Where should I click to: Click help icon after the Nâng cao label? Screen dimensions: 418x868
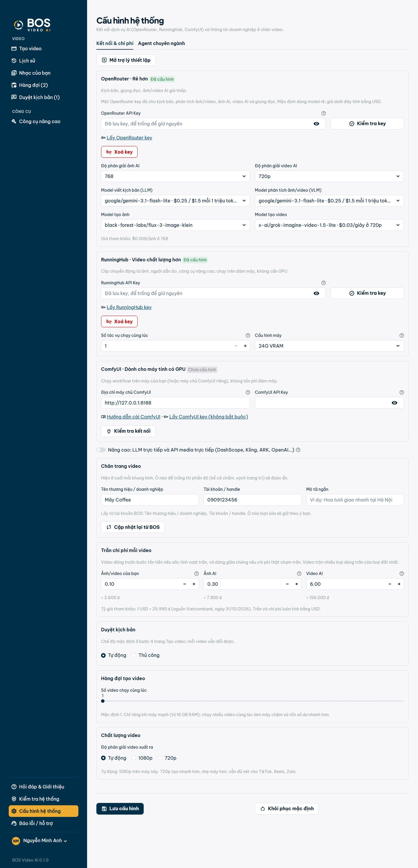click(298, 450)
